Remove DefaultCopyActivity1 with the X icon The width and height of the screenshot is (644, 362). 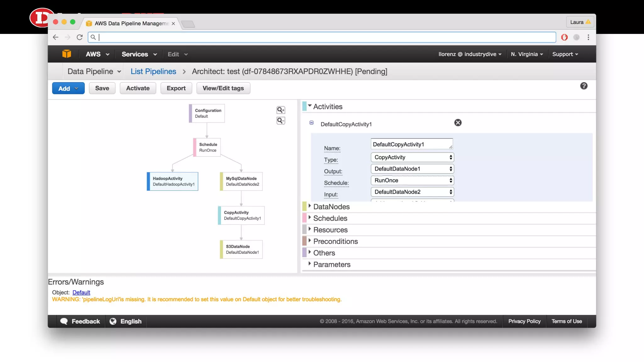pyautogui.click(x=458, y=123)
